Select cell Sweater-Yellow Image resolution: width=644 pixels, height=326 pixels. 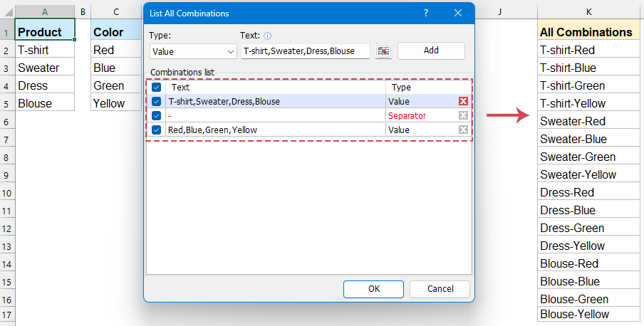[x=588, y=174]
